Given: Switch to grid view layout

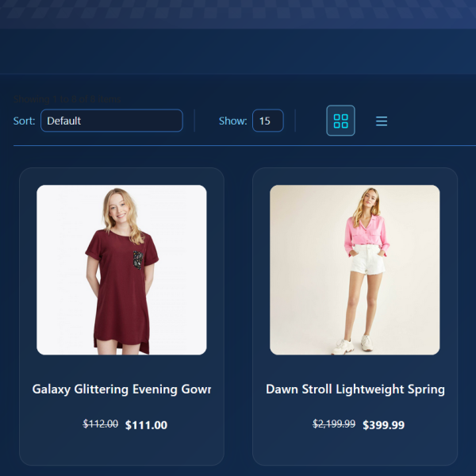Looking at the screenshot, I should pos(340,121).
